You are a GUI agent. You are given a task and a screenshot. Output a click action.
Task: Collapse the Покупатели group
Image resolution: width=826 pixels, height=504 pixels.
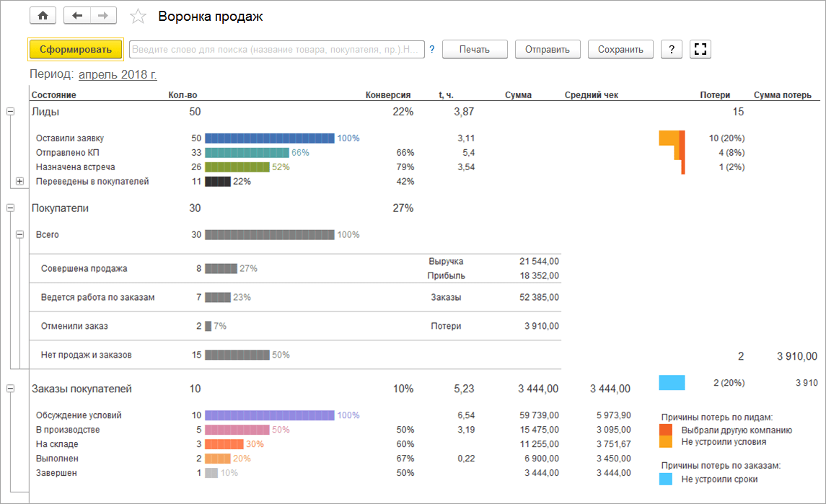11,208
